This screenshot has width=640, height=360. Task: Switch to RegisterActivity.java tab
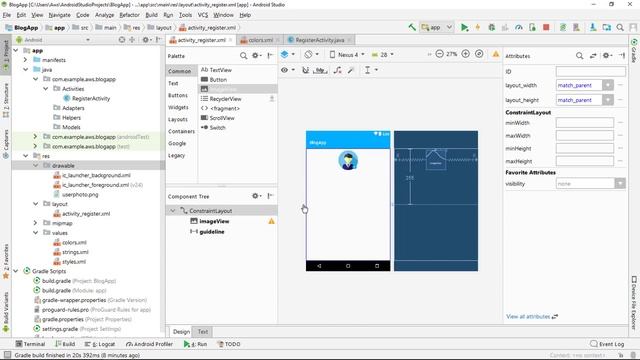point(319,40)
